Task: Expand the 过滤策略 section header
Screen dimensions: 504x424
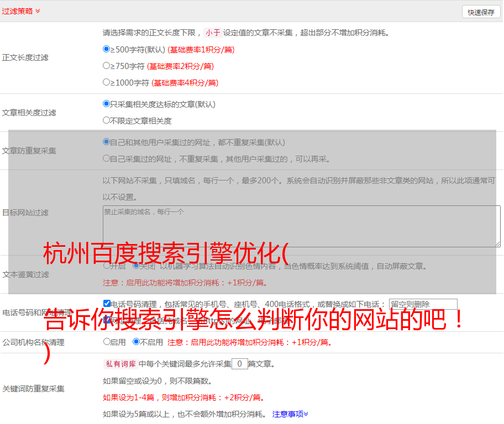Action: (x=21, y=11)
